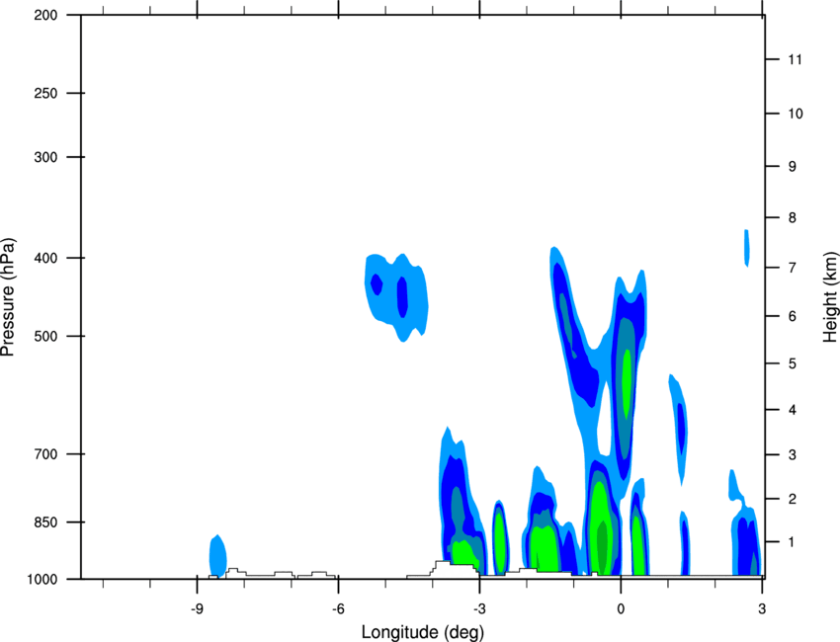Pick the 11 km height label
Image resolution: width=840 pixels, height=642 pixels.
tap(795, 59)
